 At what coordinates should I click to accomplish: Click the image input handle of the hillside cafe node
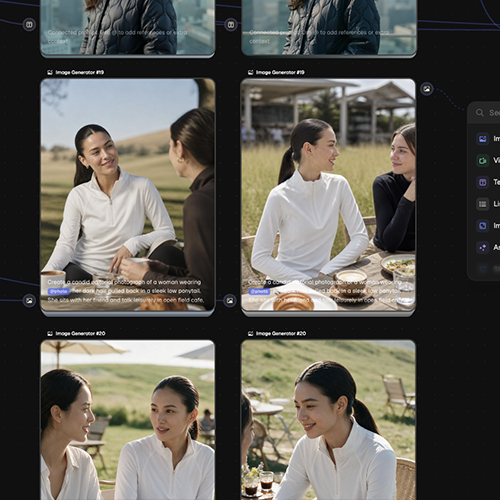coord(29,301)
